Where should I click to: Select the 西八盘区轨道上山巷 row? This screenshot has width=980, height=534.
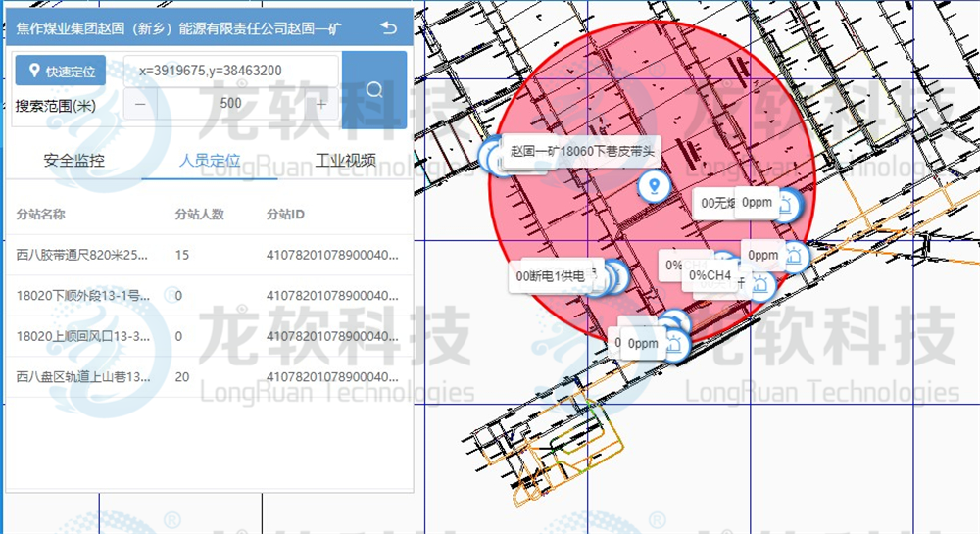point(82,375)
